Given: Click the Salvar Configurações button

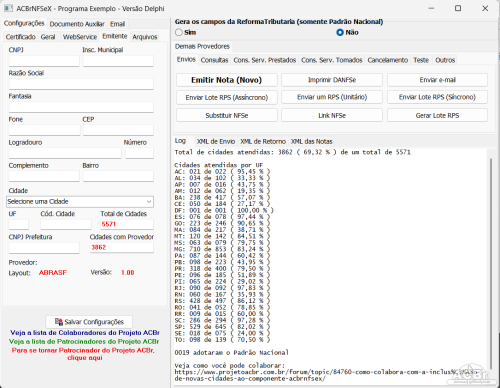Looking at the screenshot, I should click(x=89, y=322).
